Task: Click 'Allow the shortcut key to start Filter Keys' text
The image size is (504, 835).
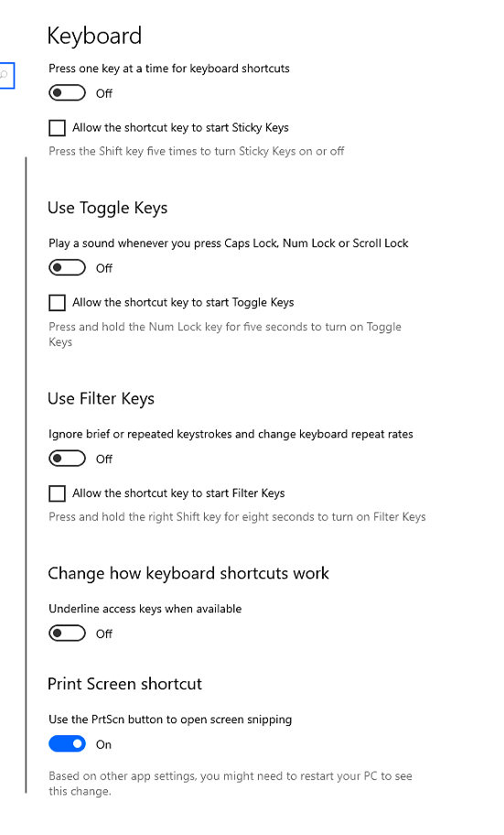Action: (x=178, y=493)
